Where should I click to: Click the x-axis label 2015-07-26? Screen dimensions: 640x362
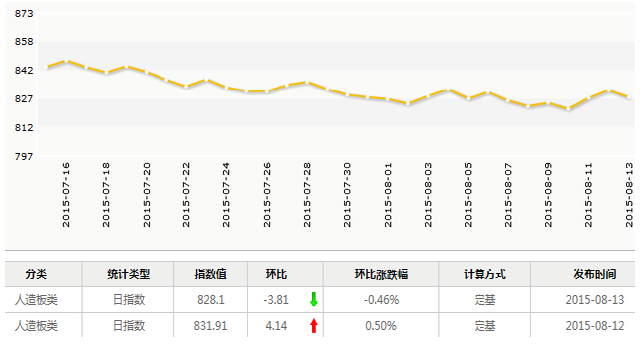[267, 195]
